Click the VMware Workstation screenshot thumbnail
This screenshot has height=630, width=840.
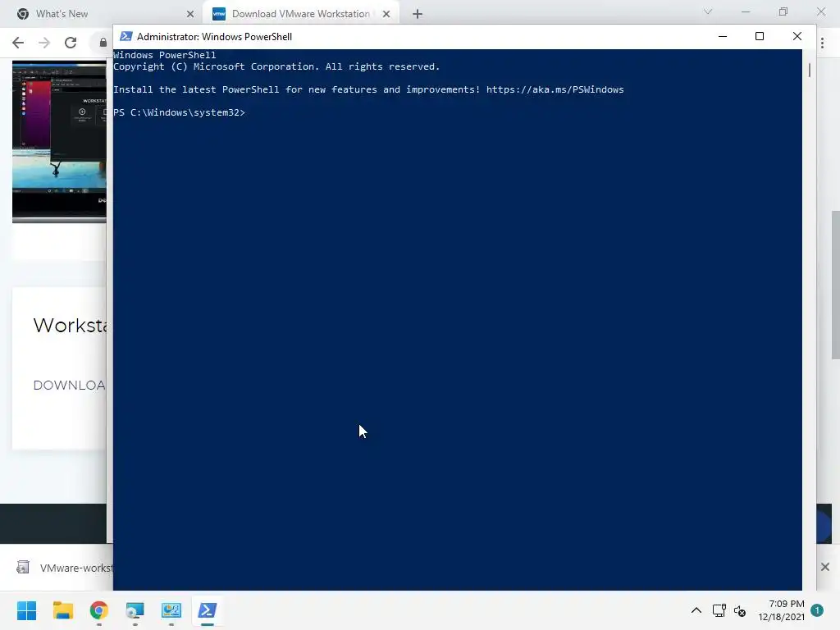point(59,141)
